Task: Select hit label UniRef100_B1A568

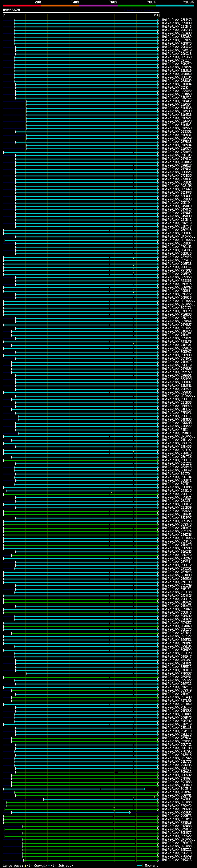Action: click(177, 128)
